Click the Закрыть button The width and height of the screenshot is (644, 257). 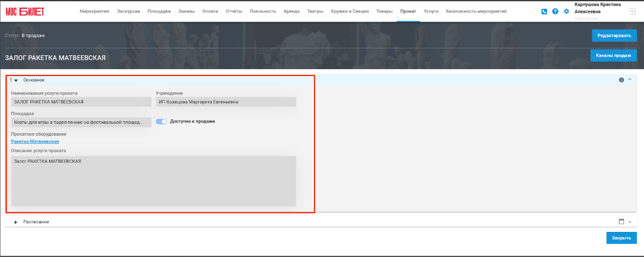pos(621,238)
